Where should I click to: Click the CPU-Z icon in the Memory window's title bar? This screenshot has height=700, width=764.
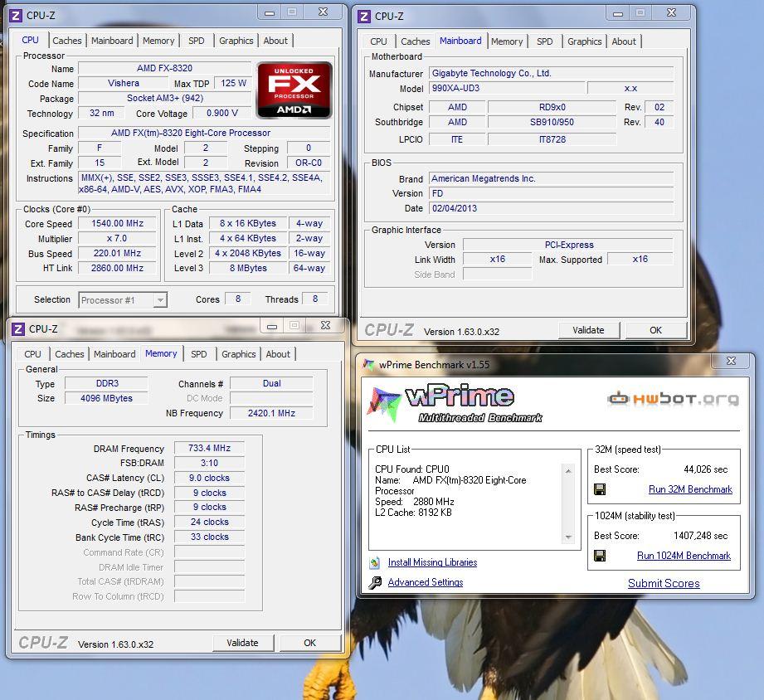(x=18, y=328)
